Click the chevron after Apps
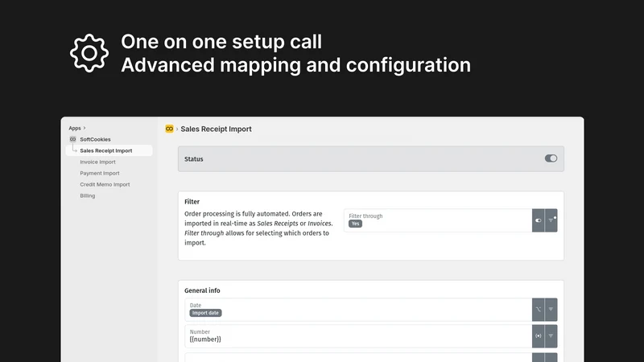644x362 pixels. tap(85, 128)
